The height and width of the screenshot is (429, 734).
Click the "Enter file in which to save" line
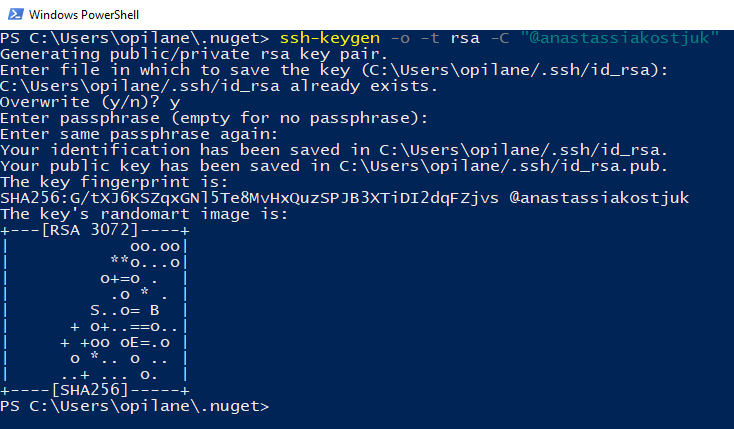tap(334, 70)
